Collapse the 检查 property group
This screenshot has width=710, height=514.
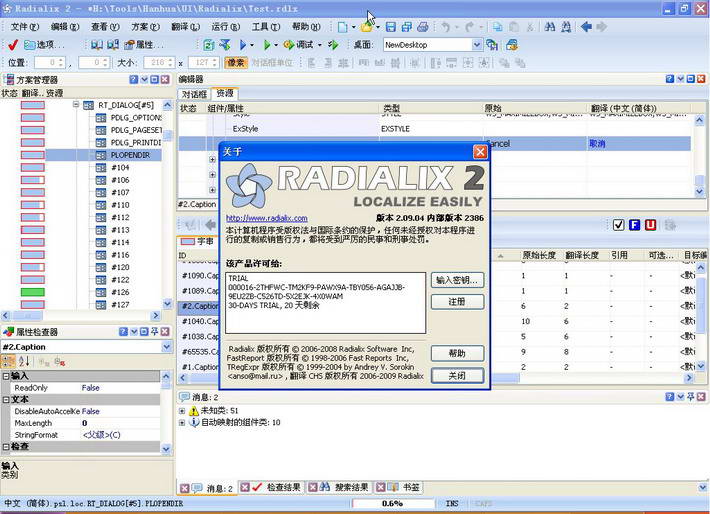pyautogui.click(x=6, y=447)
